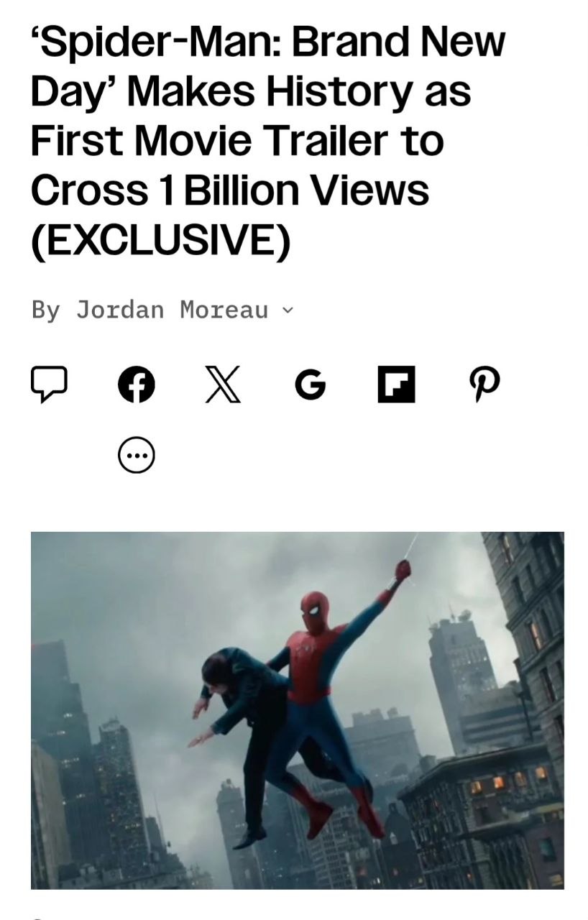Share the article on X
The image size is (588, 920).
(223, 385)
